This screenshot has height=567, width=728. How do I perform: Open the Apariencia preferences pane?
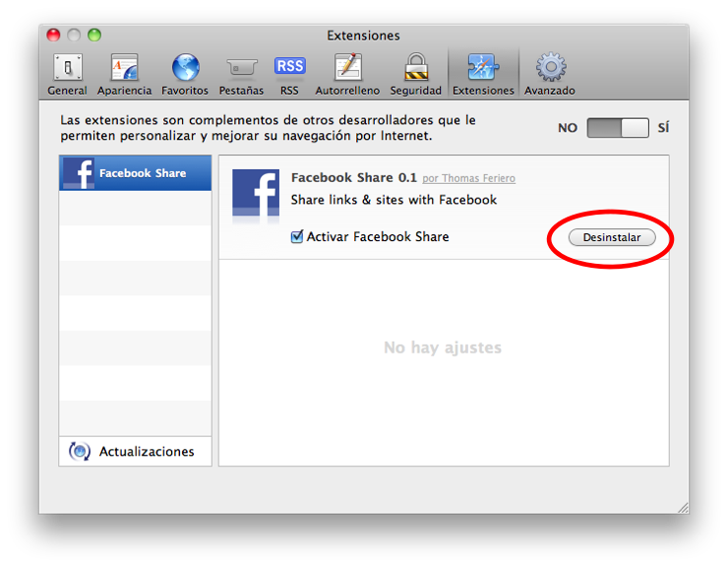point(124,75)
